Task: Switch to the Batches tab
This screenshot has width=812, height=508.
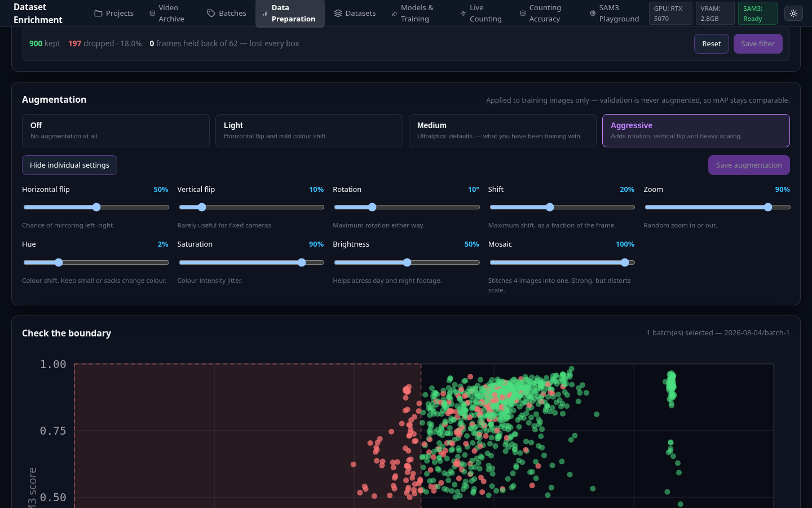Action: 226,13
